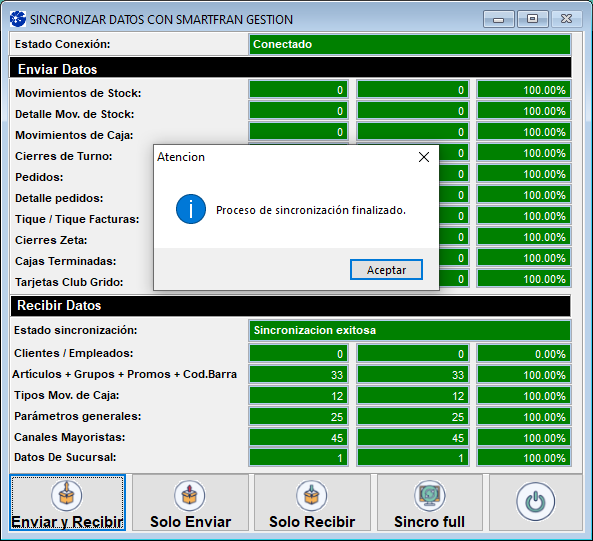Click the Solo Enviar upload box icon
The width and height of the screenshot is (593, 541).
190,496
